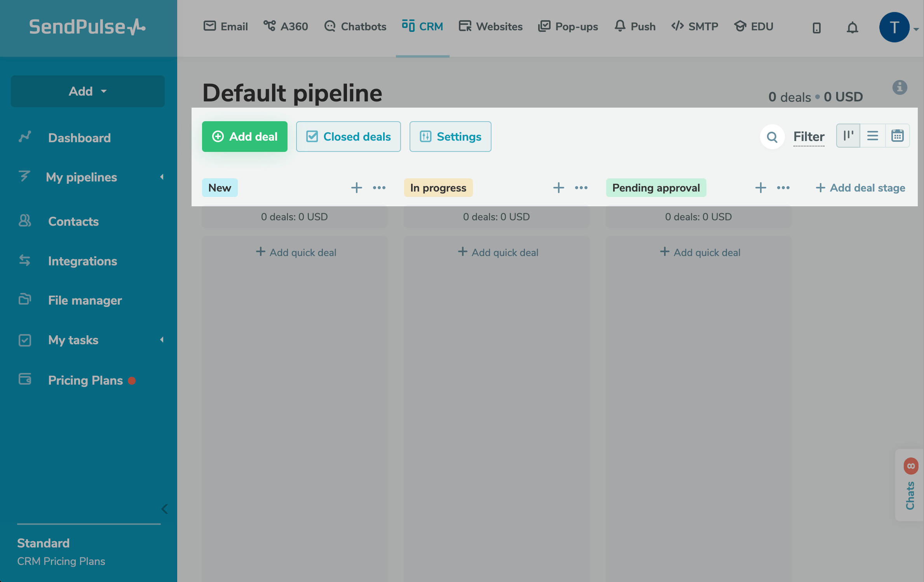Open the Chatbots tab

pos(355,26)
